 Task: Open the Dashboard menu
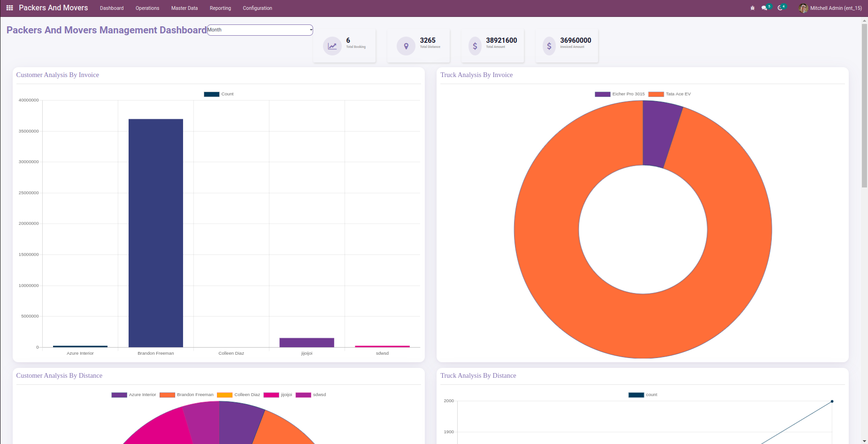point(112,8)
